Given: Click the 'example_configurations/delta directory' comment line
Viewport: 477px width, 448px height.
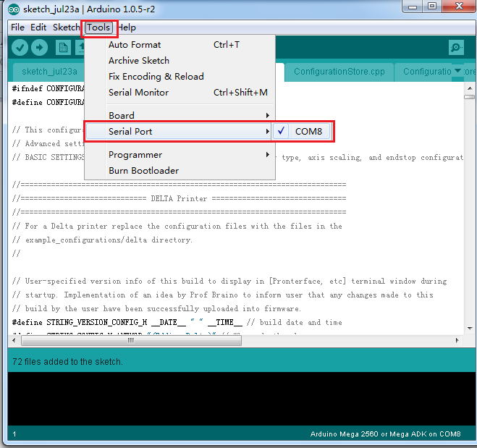Looking at the screenshot, I should point(102,240).
